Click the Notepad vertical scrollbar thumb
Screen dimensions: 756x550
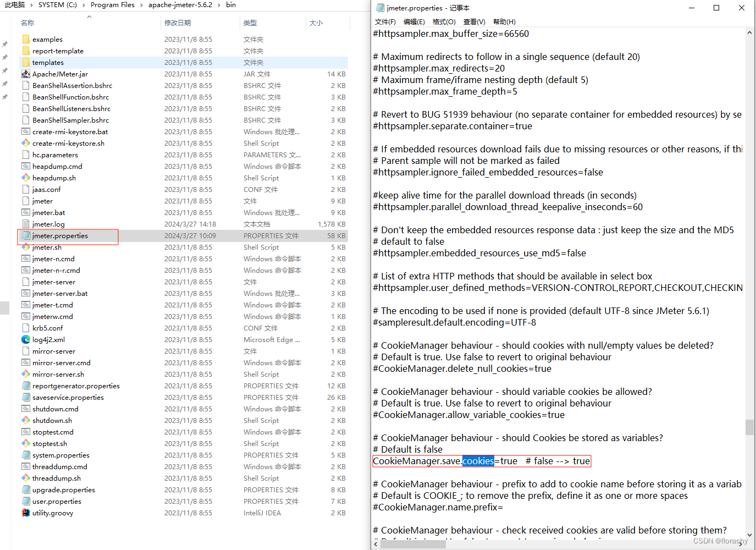pyautogui.click(x=749, y=427)
